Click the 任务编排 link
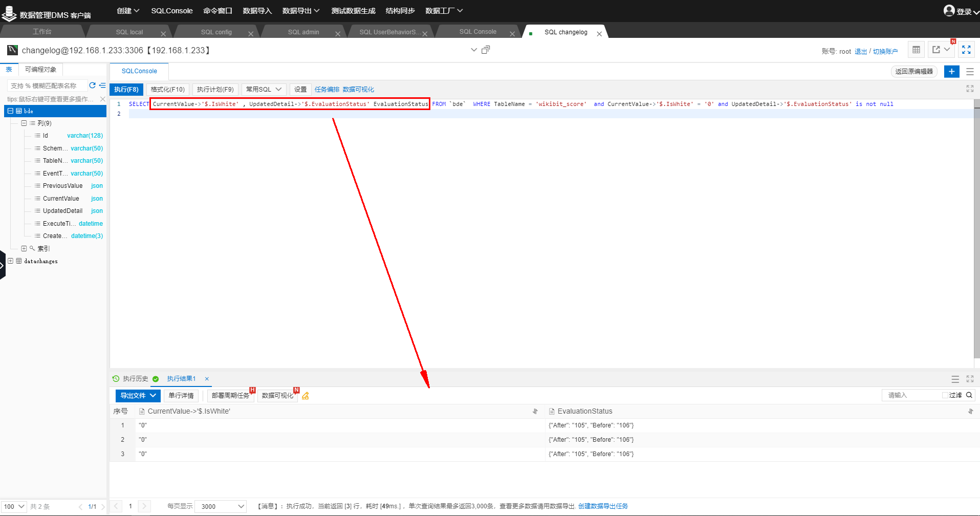The height and width of the screenshot is (516, 980). coord(327,89)
